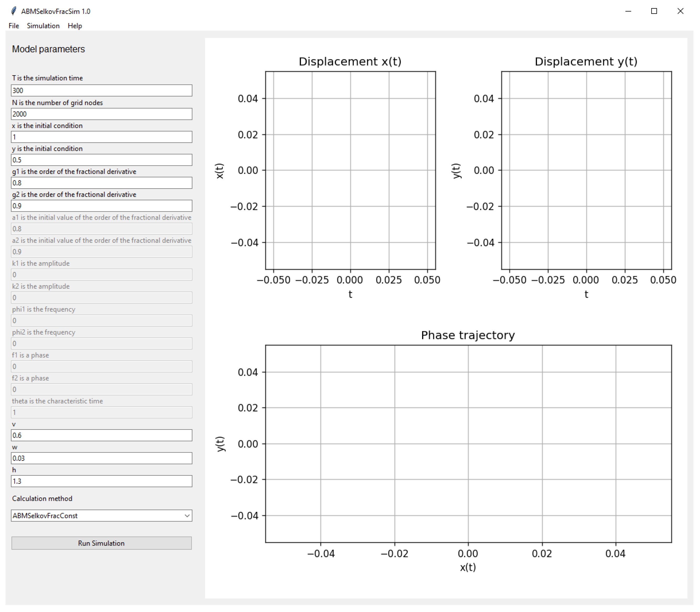The width and height of the screenshot is (700, 612).
Task: Click the T simulation time input field
Action: click(102, 90)
